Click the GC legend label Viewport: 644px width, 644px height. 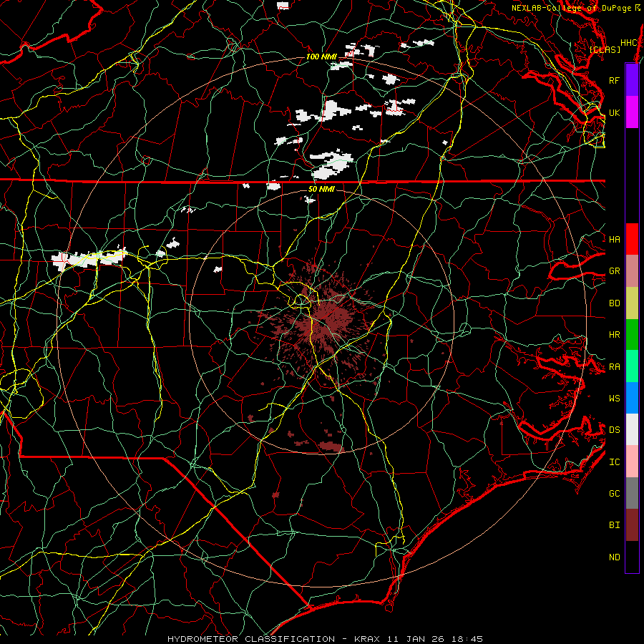[614, 493]
